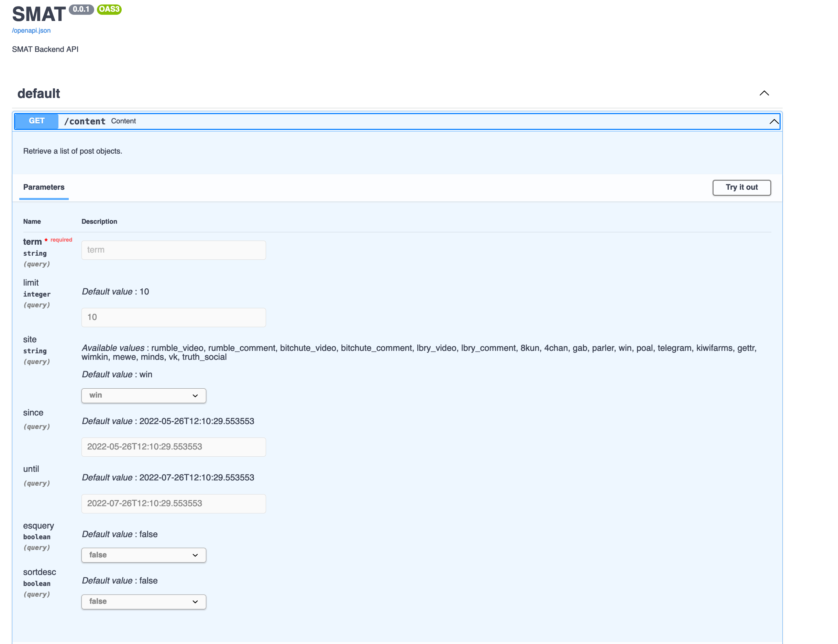Open the sortdesc dropdown
The height and width of the screenshot is (644, 838).
click(x=143, y=601)
